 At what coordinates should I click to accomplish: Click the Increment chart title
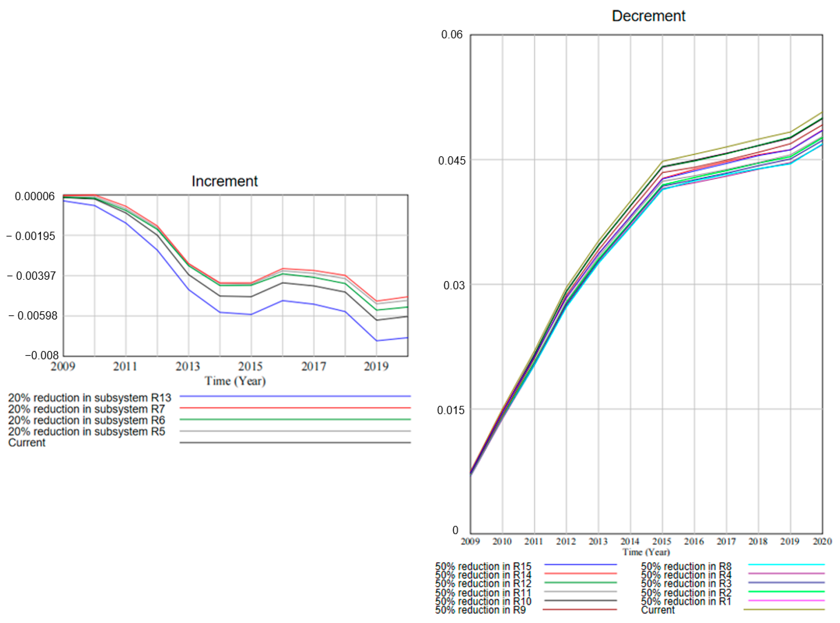(224, 181)
